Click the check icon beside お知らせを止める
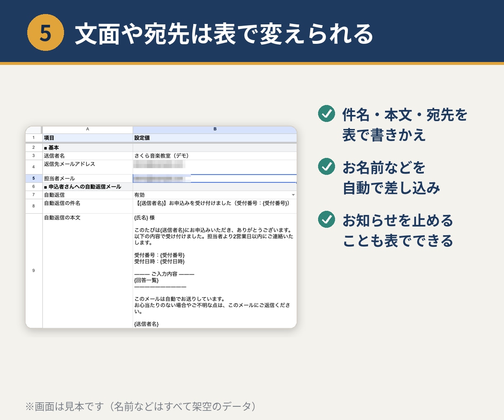 point(326,220)
